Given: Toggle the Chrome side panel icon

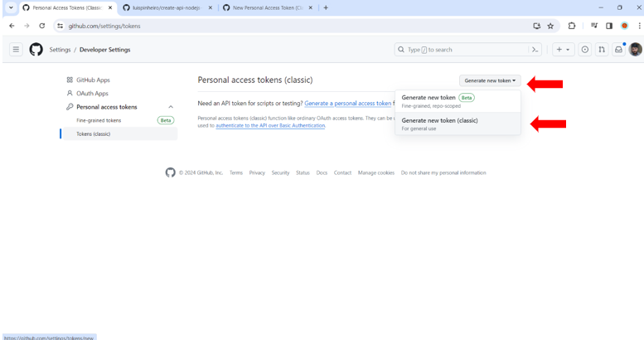Looking at the screenshot, I should 609,26.
